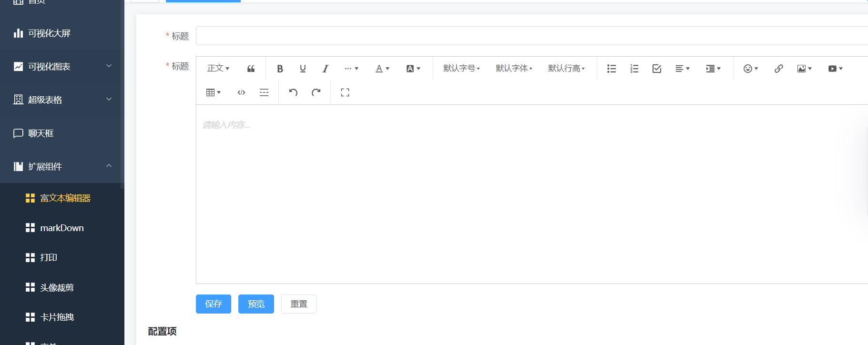
Task: Click the 保存 save button
Action: pos(214,304)
